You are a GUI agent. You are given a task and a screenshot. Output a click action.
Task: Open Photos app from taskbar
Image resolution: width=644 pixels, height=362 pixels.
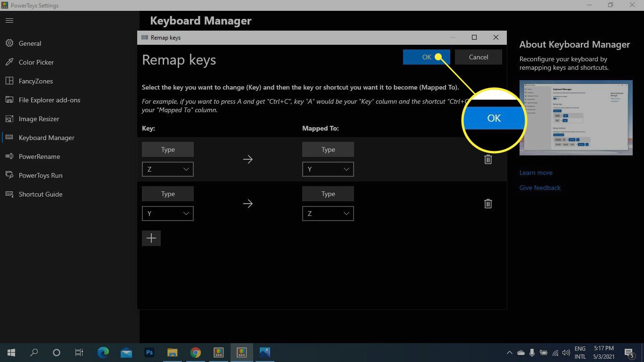(264, 353)
